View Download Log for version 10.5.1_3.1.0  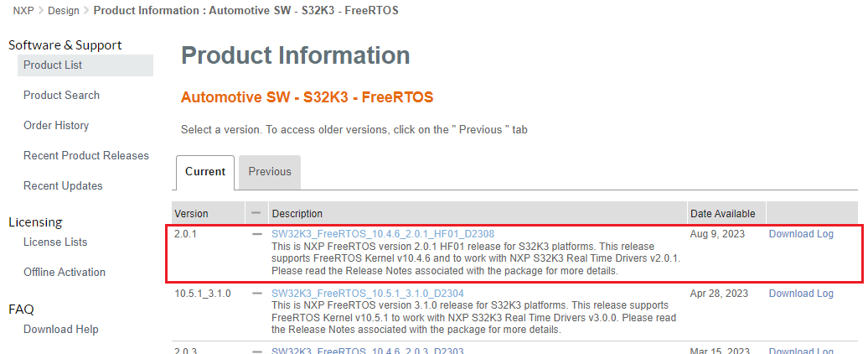click(x=801, y=294)
